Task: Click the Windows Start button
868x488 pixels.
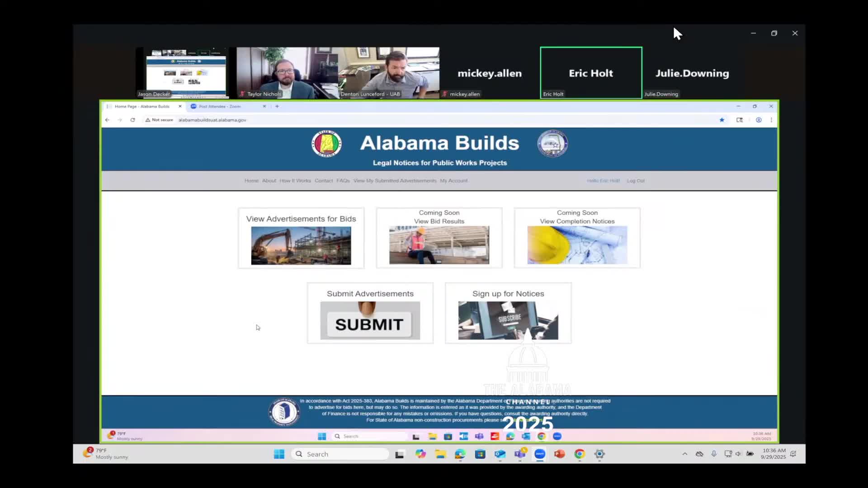Action: pyautogui.click(x=279, y=454)
